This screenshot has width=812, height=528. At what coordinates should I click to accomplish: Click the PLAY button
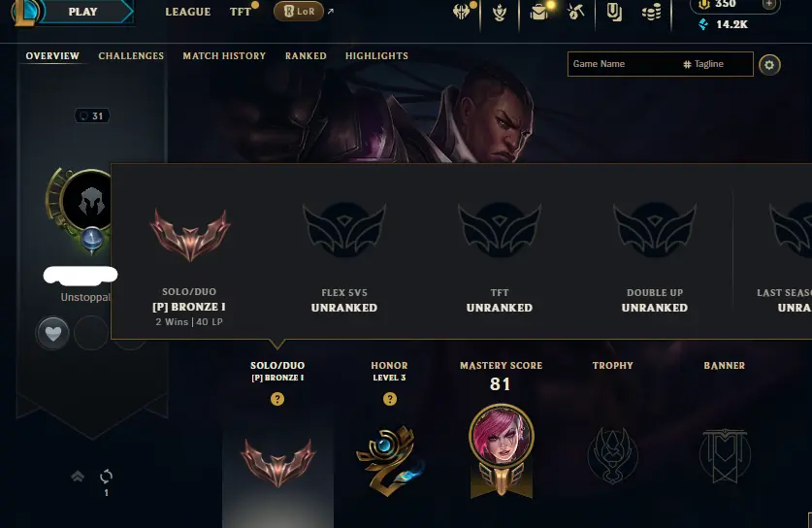click(x=82, y=12)
